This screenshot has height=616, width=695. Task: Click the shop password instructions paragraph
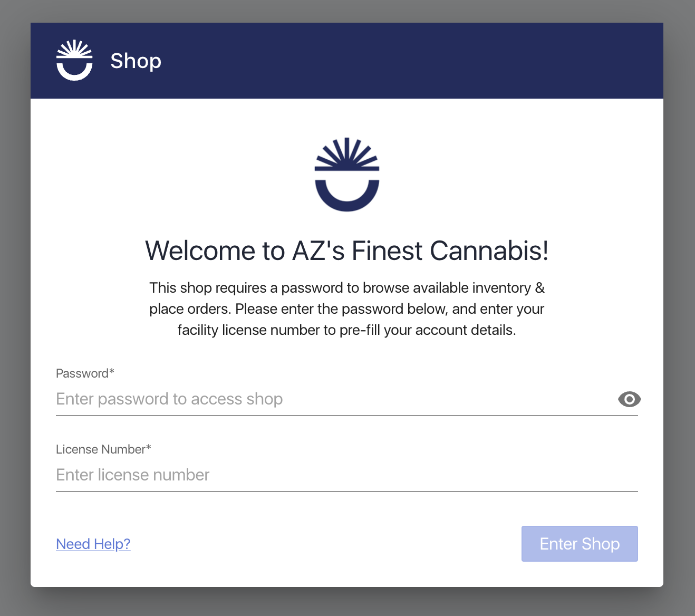[347, 309]
